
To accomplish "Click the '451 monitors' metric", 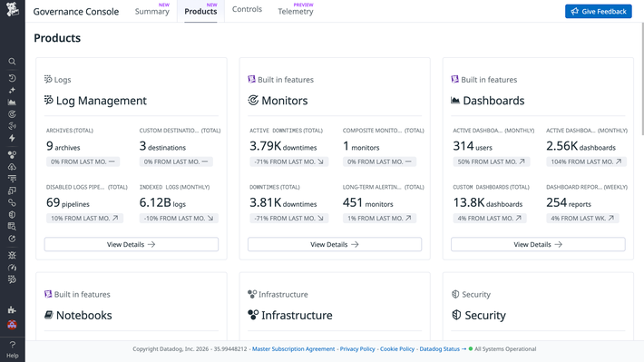I will point(367,203).
